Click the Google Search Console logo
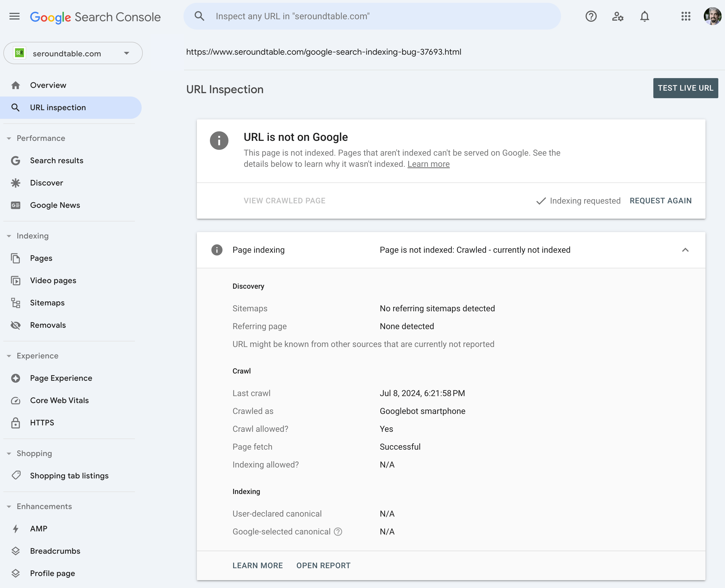This screenshot has width=725, height=588. point(95,17)
